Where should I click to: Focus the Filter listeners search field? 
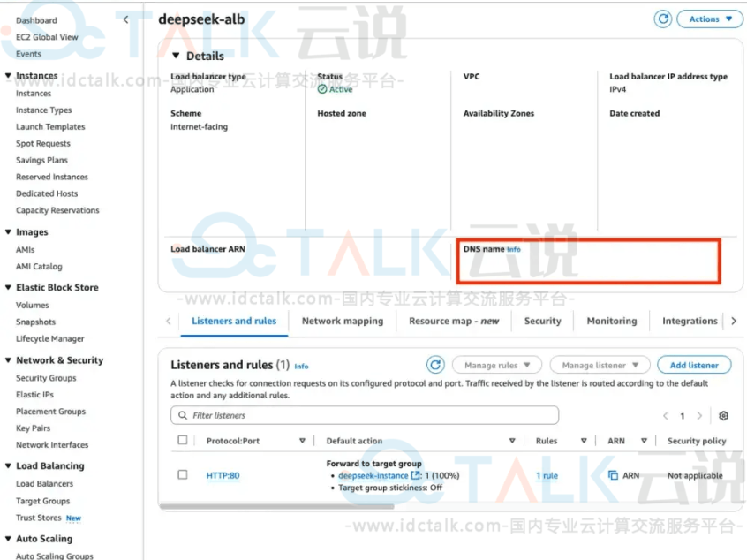point(365,415)
